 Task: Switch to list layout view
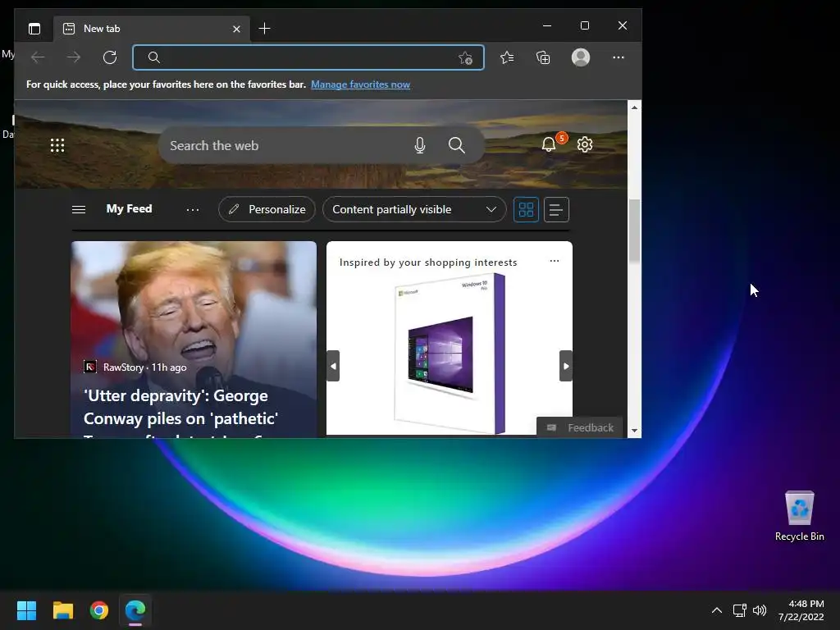point(556,209)
